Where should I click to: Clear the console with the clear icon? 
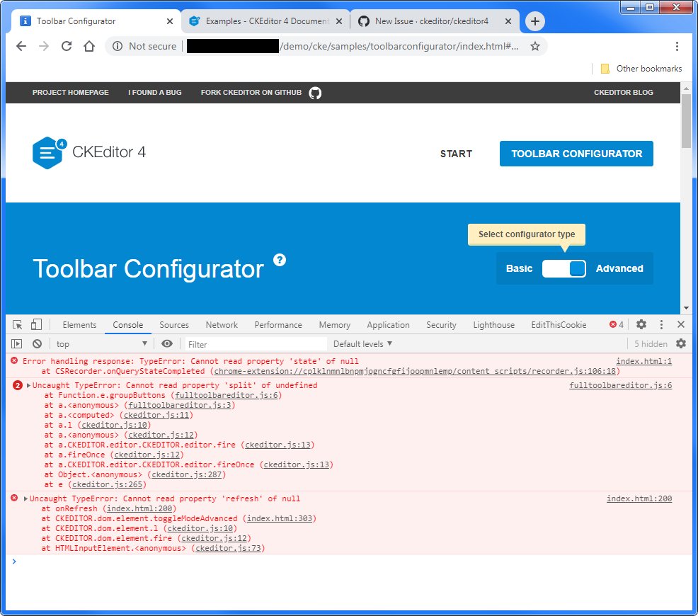click(35, 343)
